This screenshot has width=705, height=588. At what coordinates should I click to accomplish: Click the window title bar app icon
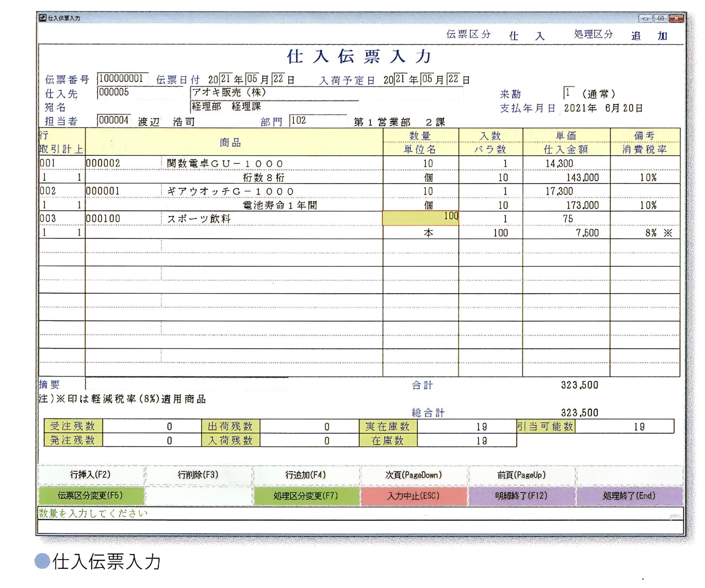coord(43,18)
